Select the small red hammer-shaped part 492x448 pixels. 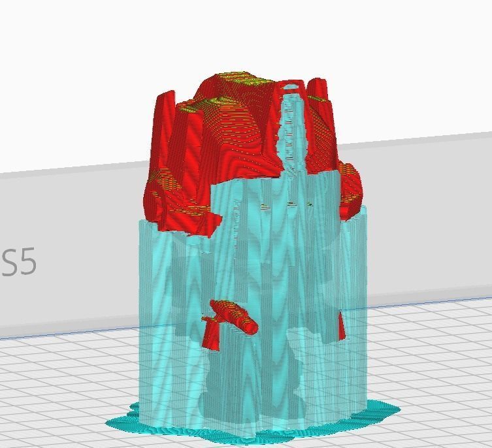[230, 324]
